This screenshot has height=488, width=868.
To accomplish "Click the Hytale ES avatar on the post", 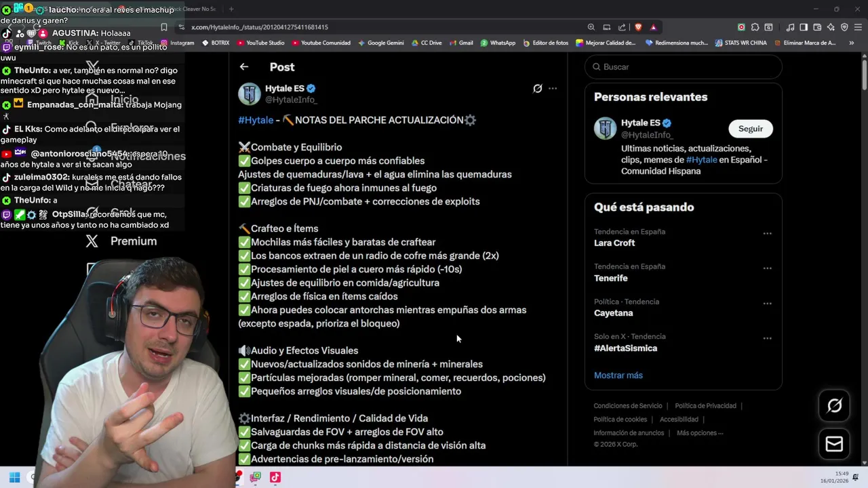I will [250, 94].
